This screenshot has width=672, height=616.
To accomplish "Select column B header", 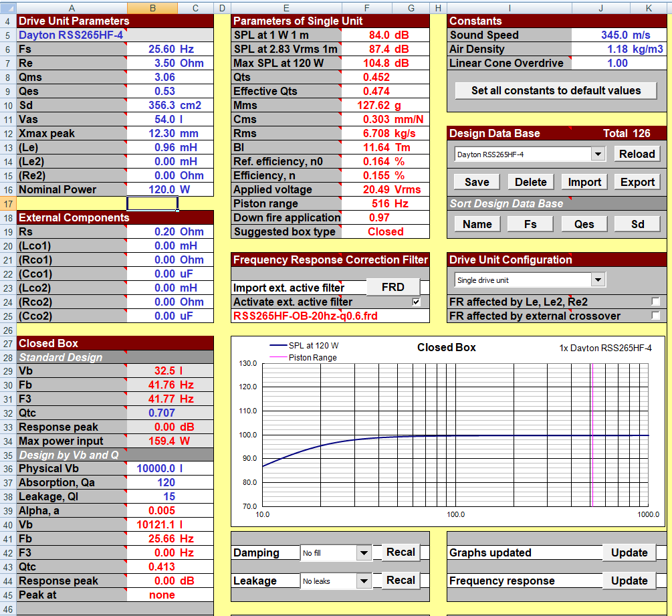I will click(x=152, y=8).
